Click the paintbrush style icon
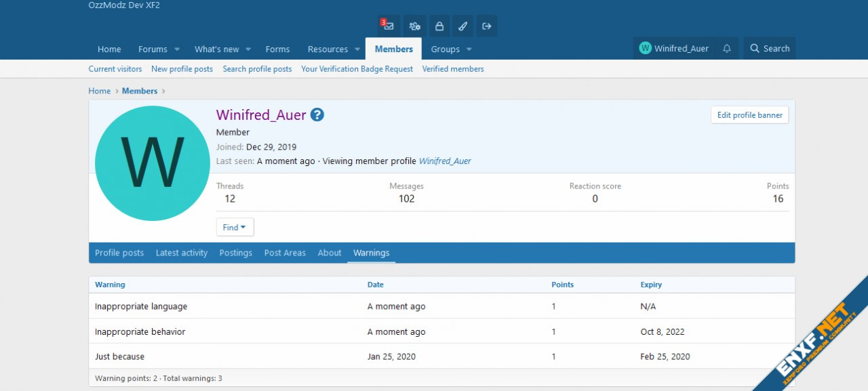Viewport: 868px width, 391px height. 462,26
